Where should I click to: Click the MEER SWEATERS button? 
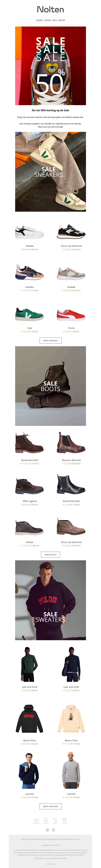coord(50,806)
